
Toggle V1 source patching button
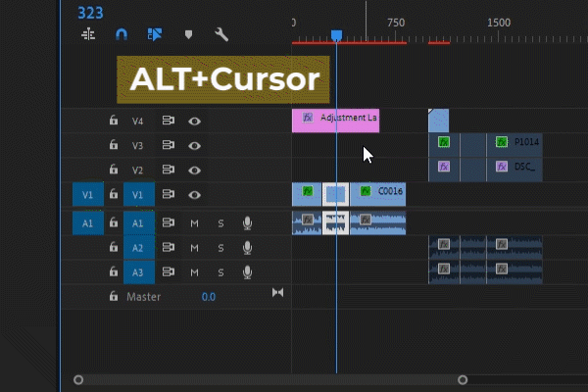coord(88,195)
